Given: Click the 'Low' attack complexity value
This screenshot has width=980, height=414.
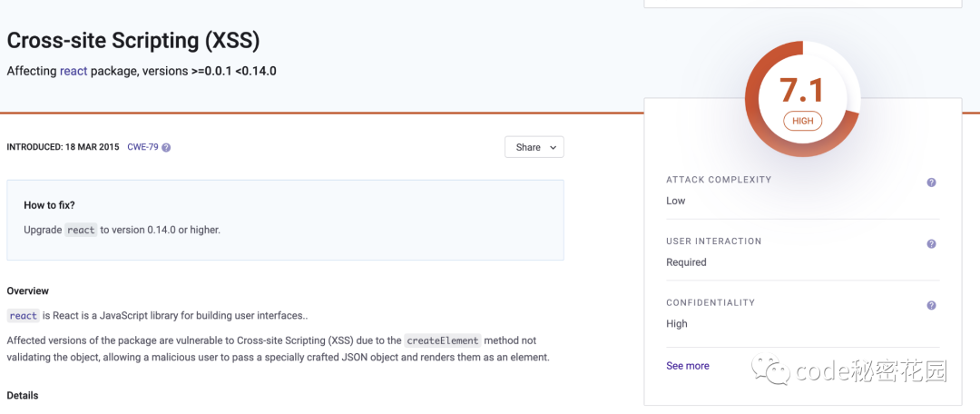Looking at the screenshot, I should coord(676,201).
